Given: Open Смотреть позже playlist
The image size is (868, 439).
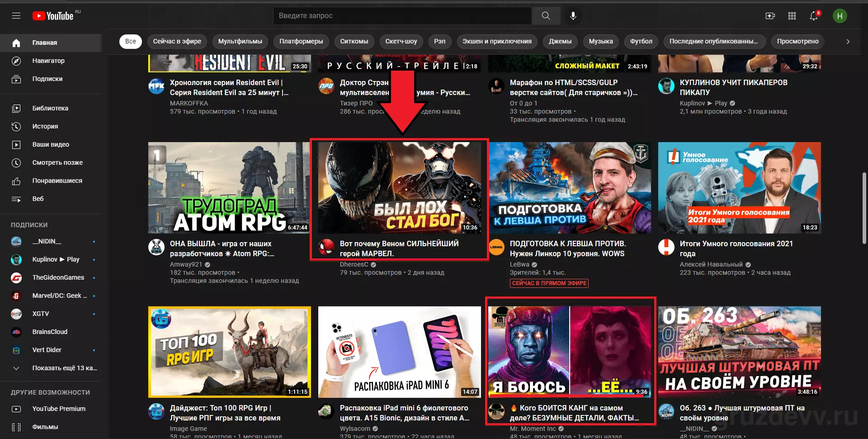Looking at the screenshot, I should tap(51, 162).
